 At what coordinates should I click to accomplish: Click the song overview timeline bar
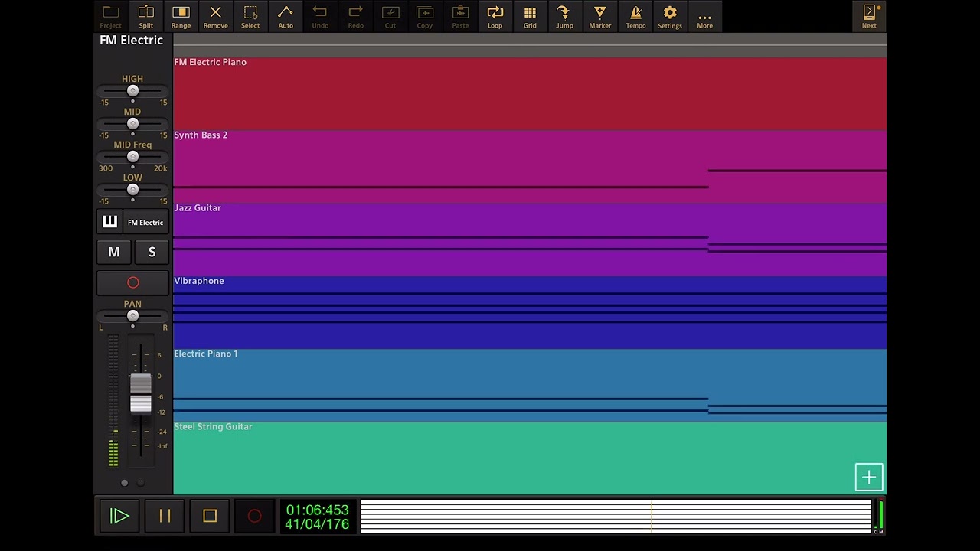click(616, 517)
